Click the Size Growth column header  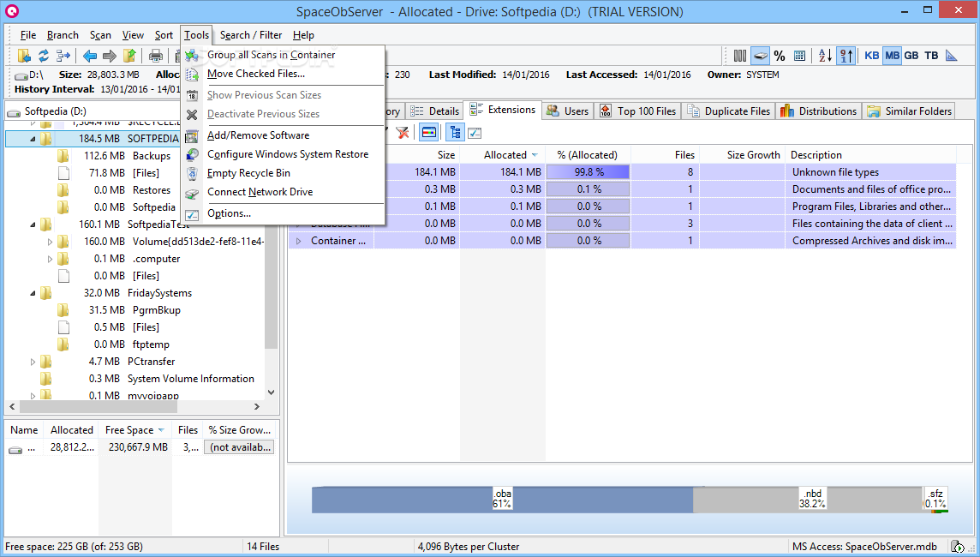click(x=742, y=155)
